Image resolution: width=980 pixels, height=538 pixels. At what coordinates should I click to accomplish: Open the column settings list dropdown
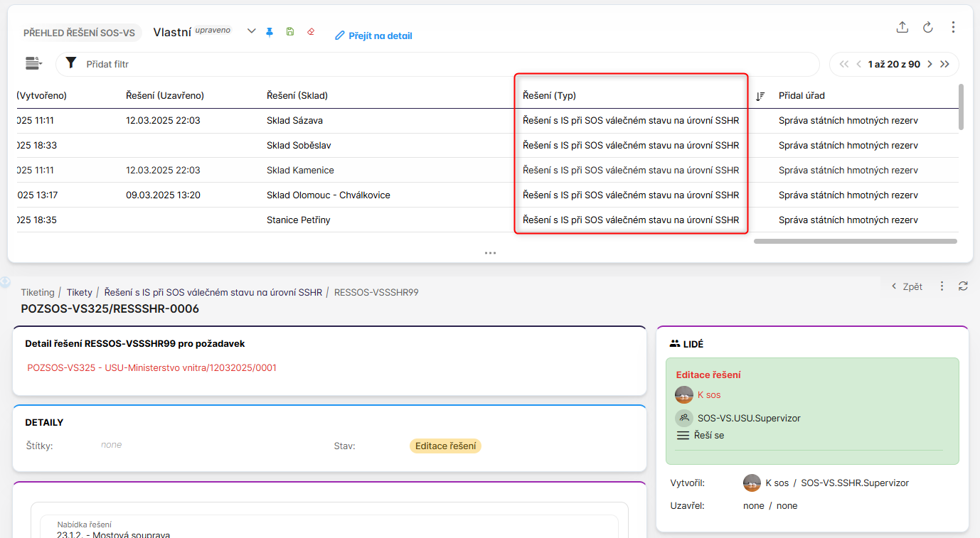[x=33, y=63]
